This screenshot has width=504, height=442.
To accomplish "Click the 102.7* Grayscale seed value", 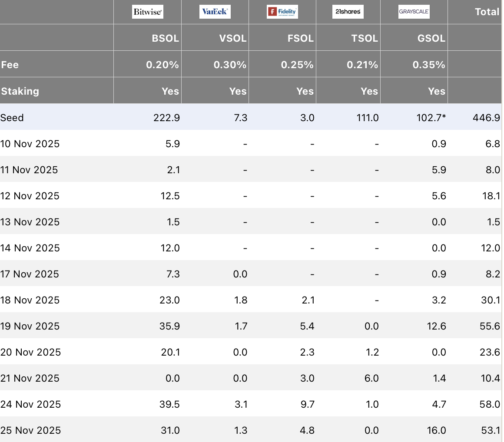I will click(431, 118).
